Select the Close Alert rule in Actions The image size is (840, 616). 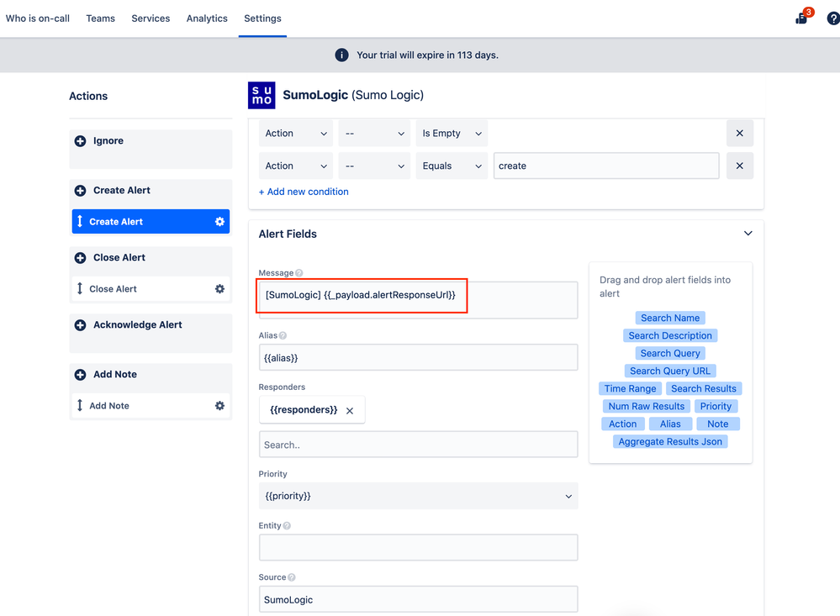click(151, 289)
